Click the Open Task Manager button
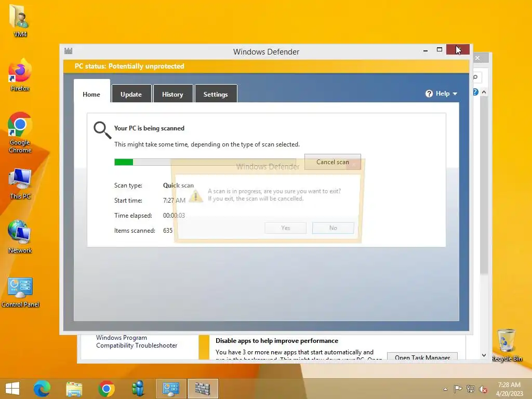Viewport: 532px width, 399px height. tap(422, 357)
